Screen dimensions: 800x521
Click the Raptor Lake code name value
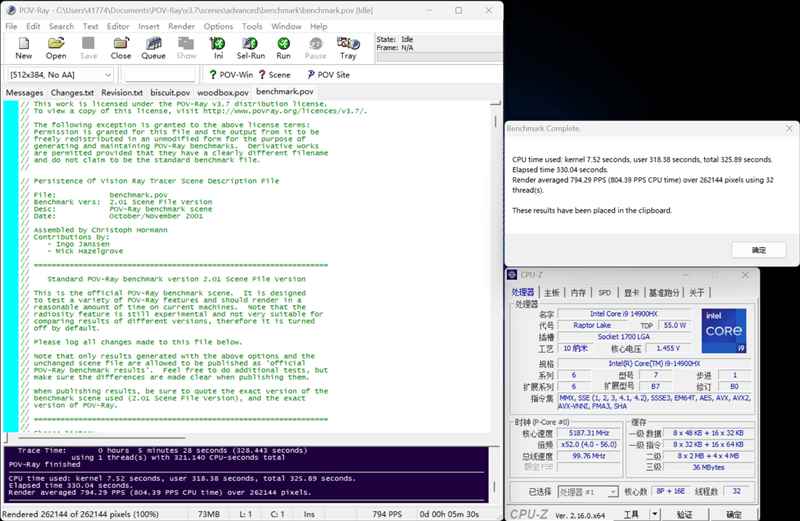click(592, 325)
